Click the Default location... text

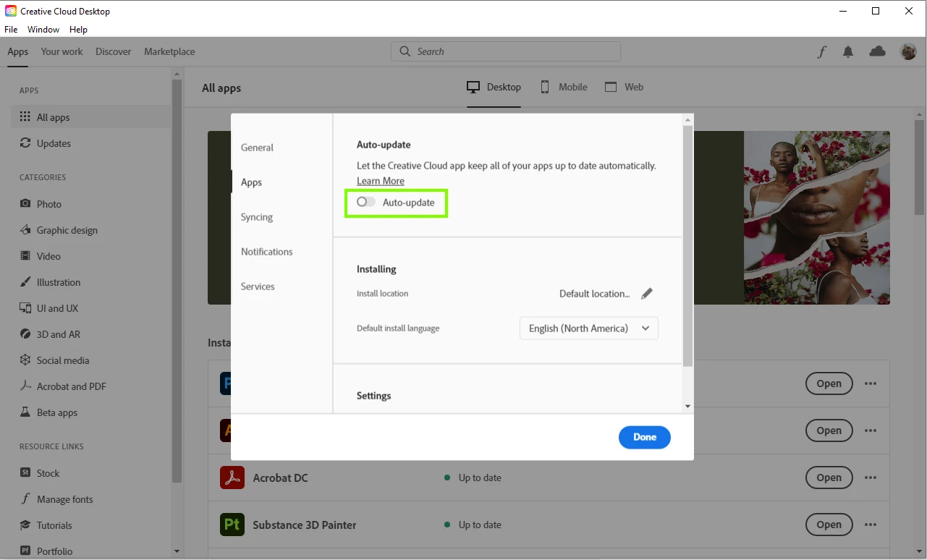pos(595,294)
